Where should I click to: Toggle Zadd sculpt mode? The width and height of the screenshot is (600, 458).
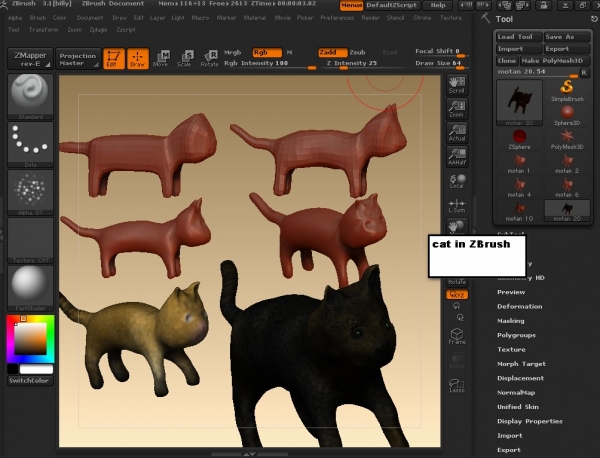point(333,52)
